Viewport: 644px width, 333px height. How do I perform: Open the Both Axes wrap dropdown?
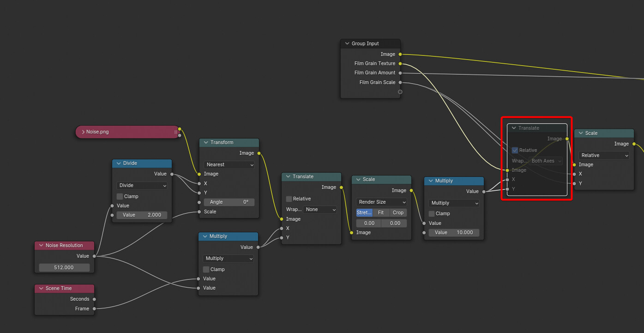[x=546, y=161]
